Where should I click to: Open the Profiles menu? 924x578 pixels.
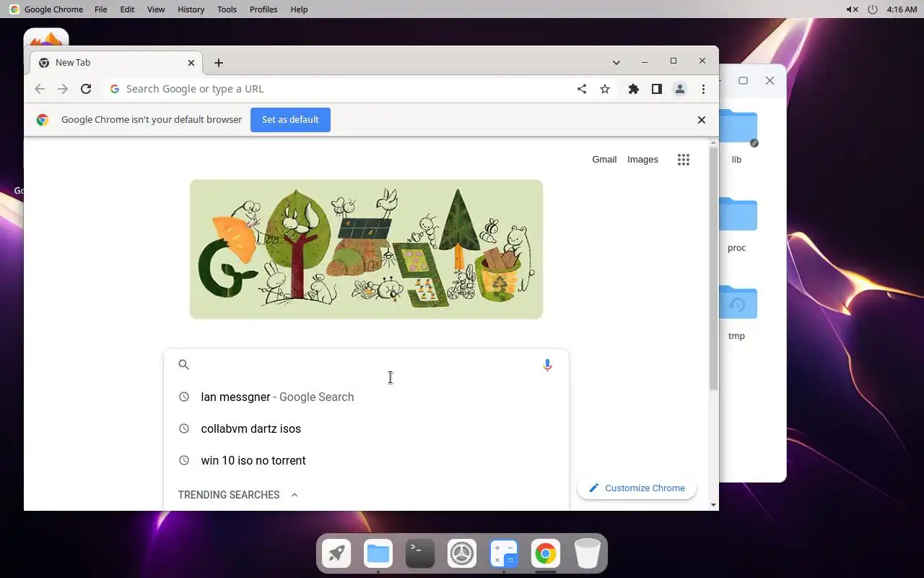pos(263,9)
